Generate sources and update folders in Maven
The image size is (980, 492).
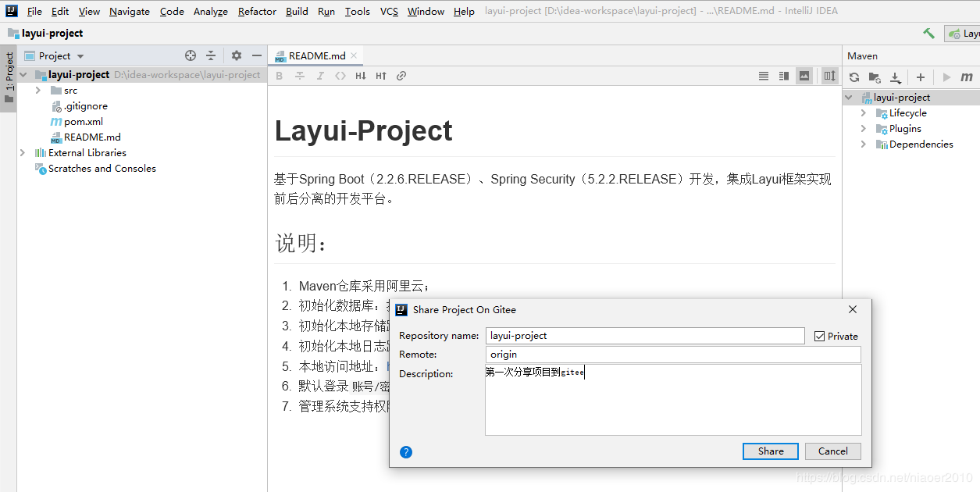tap(875, 77)
